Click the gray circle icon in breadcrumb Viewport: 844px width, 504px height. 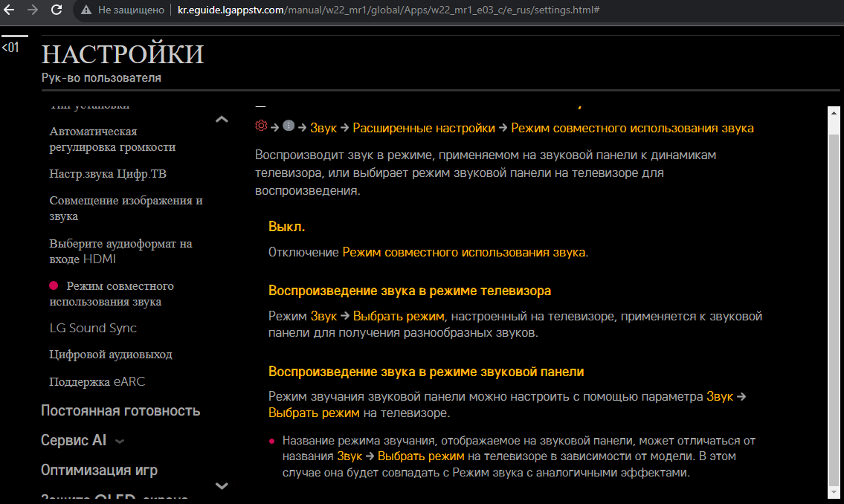click(x=289, y=126)
